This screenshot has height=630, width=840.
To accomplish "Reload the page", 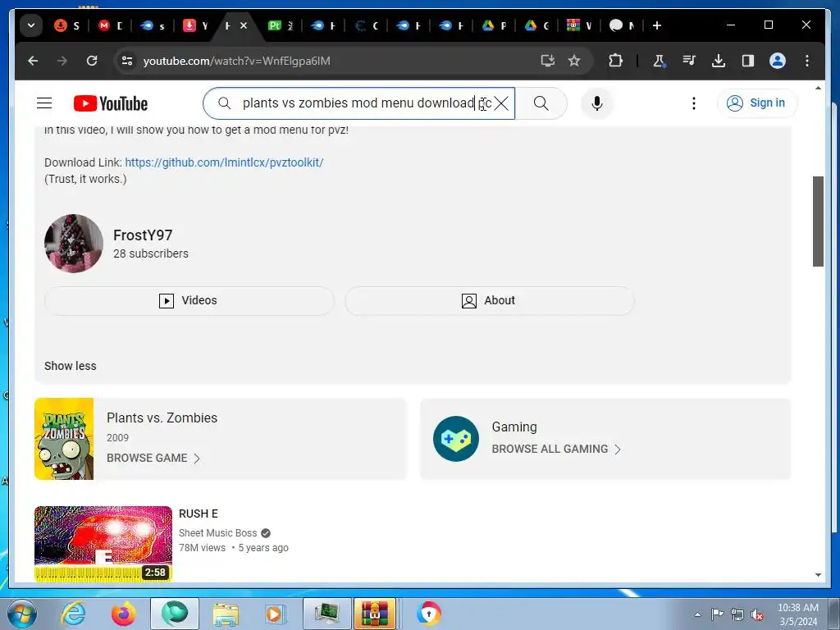I will pyautogui.click(x=92, y=61).
